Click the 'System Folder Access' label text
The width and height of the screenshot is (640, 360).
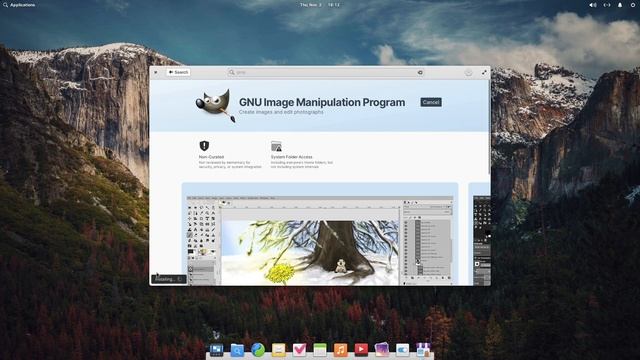pos(291,157)
